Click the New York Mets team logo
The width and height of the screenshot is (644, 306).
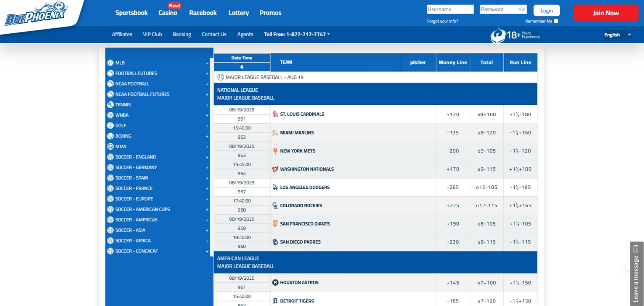[275, 151]
